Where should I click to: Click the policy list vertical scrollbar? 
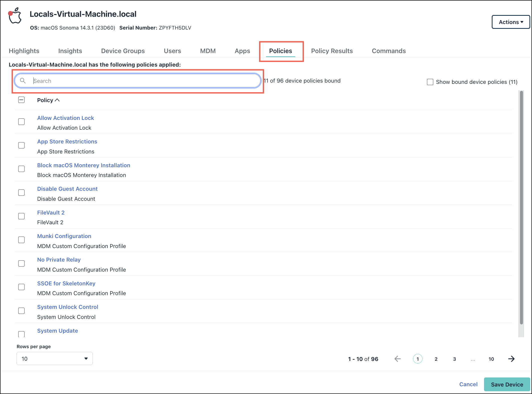(521, 208)
